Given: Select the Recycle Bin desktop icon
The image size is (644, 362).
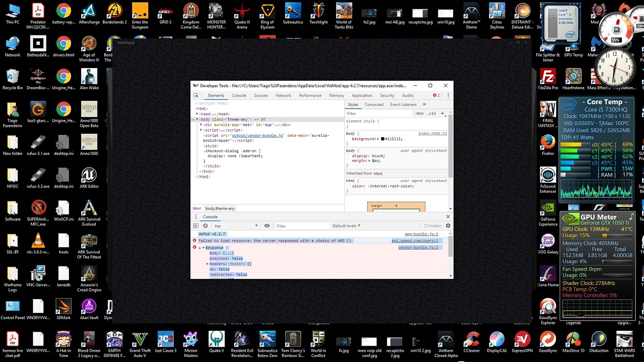Looking at the screenshot, I should pos(13,79).
